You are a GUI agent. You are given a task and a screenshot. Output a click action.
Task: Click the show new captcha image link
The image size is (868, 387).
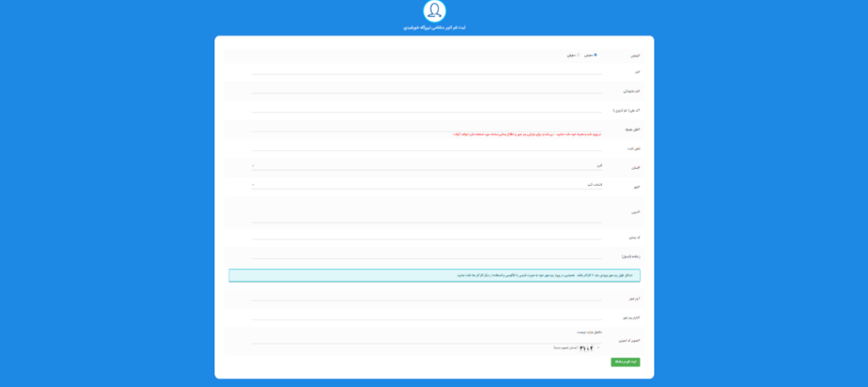566,348
